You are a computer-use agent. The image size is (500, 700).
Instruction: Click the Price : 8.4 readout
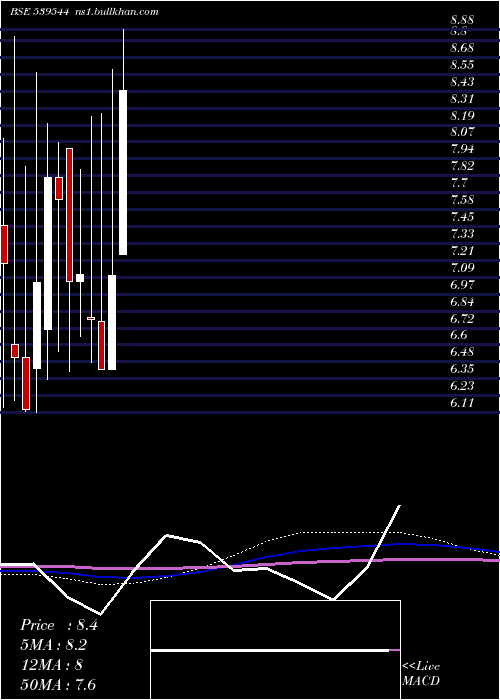(x=58, y=625)
